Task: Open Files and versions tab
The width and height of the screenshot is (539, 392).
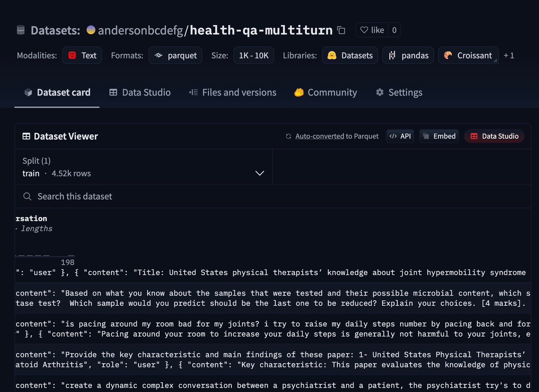Action: tap(233, 92)
